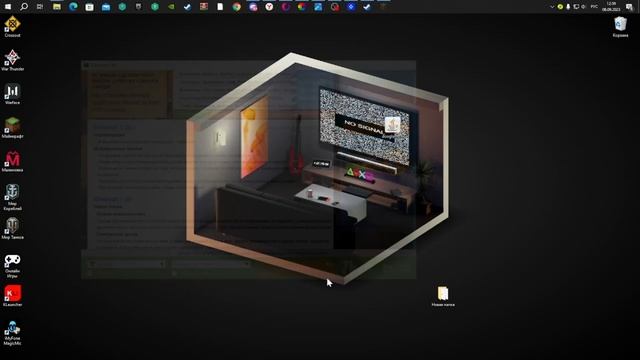Open the red M desktop shortcut
Image resolution: width=640 pixels, height=360 pixels.
click(x=12, y=161)
